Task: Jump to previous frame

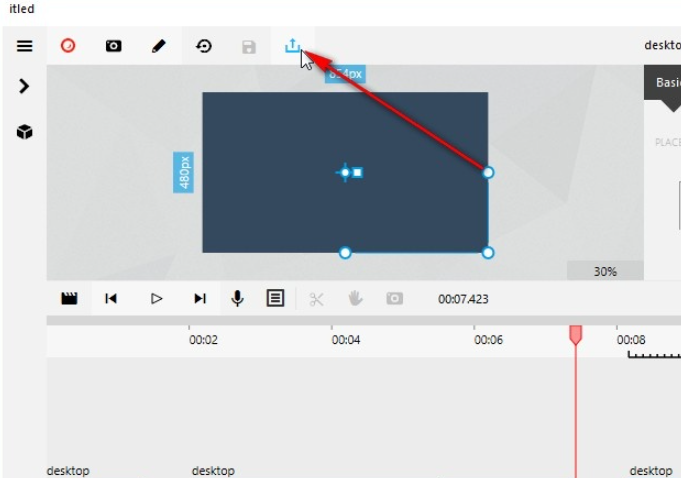Action: (112, 298)
